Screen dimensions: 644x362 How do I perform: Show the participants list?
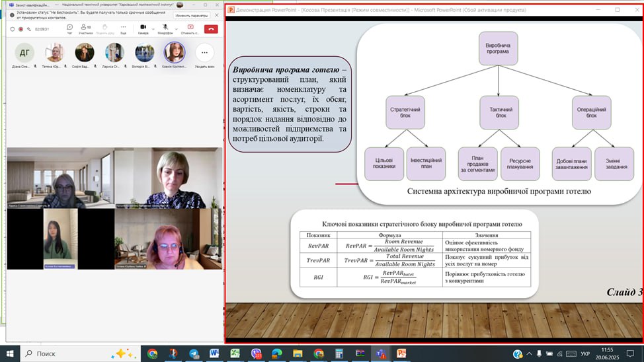click(x=85, y=28)
